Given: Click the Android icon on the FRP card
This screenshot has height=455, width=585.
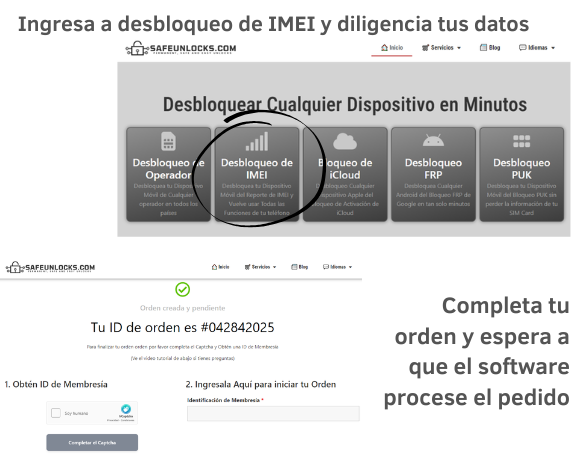Looking at the screenshot, I should pyautogui.click(x=433, y=140).
